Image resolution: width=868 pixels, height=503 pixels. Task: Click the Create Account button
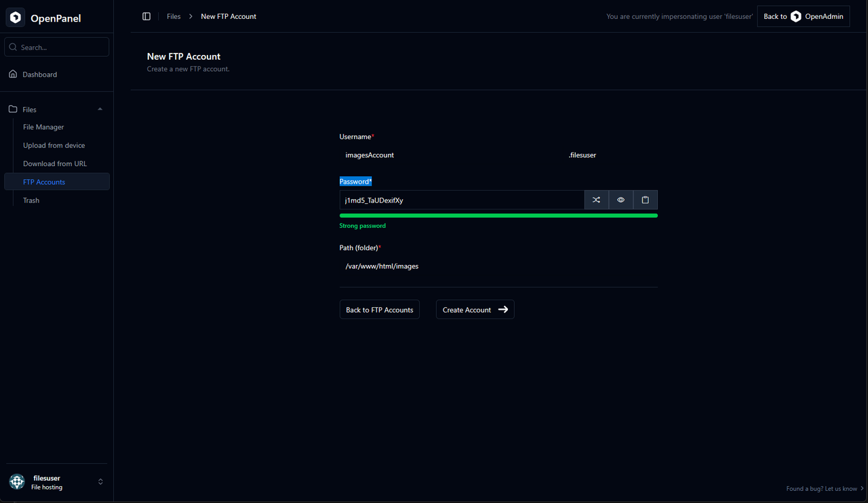tap(475, 310)
